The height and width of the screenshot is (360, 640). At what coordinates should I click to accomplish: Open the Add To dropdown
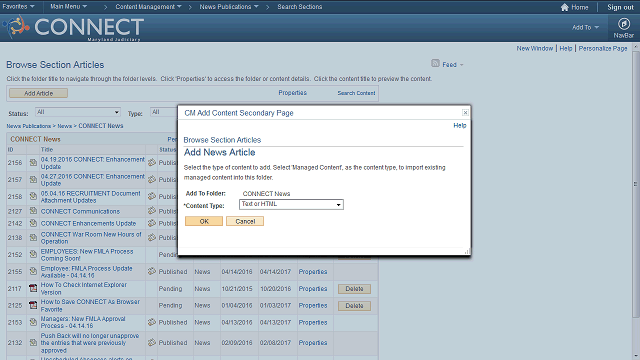coord(585,27)
